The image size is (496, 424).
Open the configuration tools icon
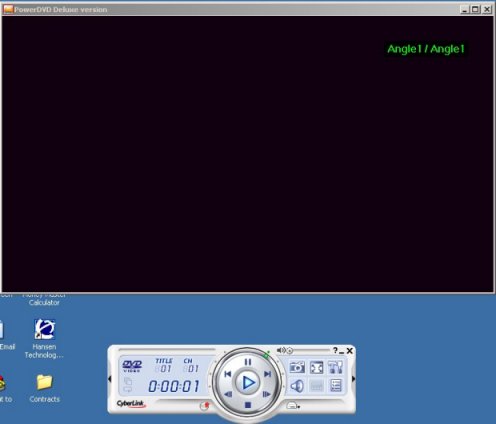(336, 367)
